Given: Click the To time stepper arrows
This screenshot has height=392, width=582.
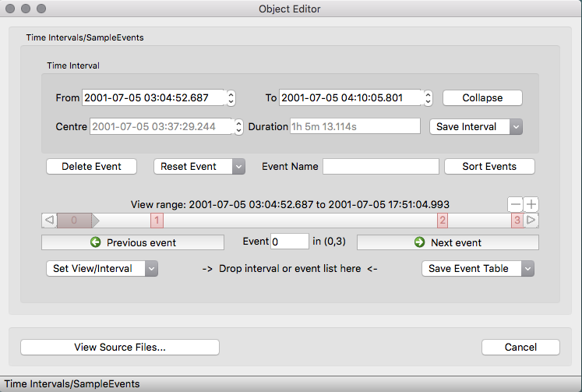Looking at the screenshot, I should [x=428, y=98].
